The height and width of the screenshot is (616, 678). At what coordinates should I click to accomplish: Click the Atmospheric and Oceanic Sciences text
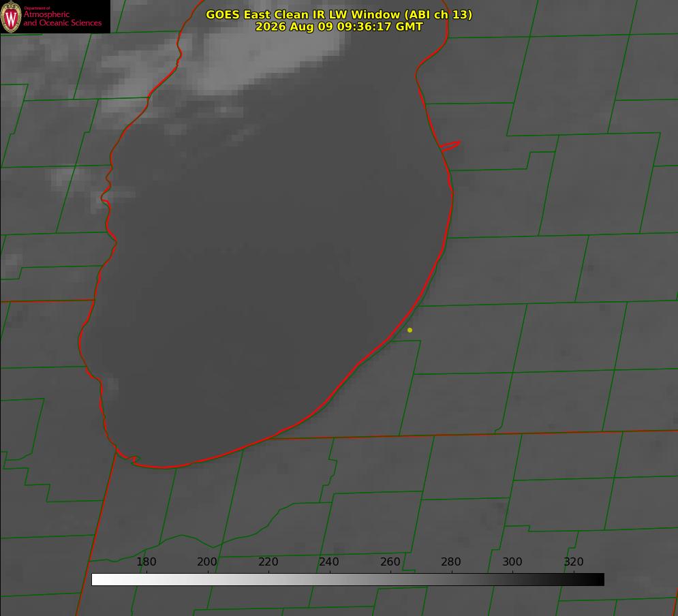(63, 18)
